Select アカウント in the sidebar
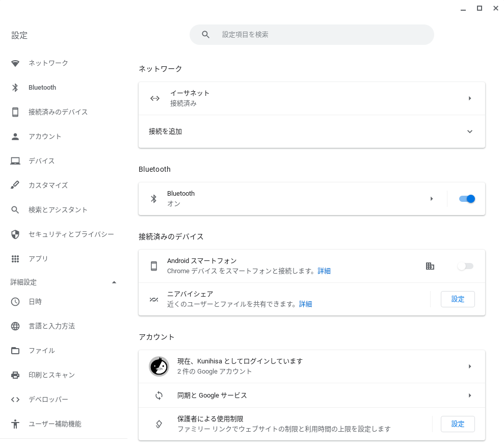504x448 pixels. coord(45,136)
